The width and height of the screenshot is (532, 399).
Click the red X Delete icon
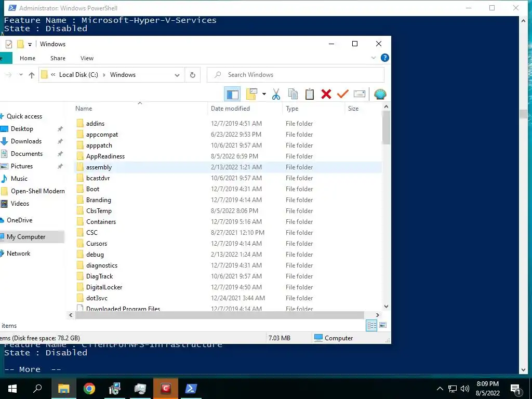point(326,94)
